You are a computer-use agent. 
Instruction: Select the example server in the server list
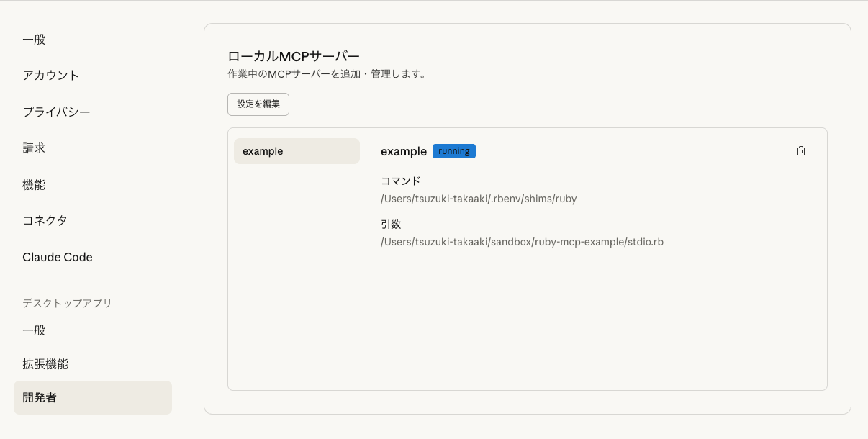(x=297, y=150)
